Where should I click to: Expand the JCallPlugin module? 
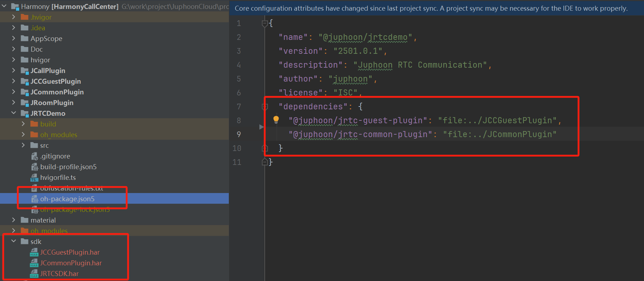coord(14,70)
